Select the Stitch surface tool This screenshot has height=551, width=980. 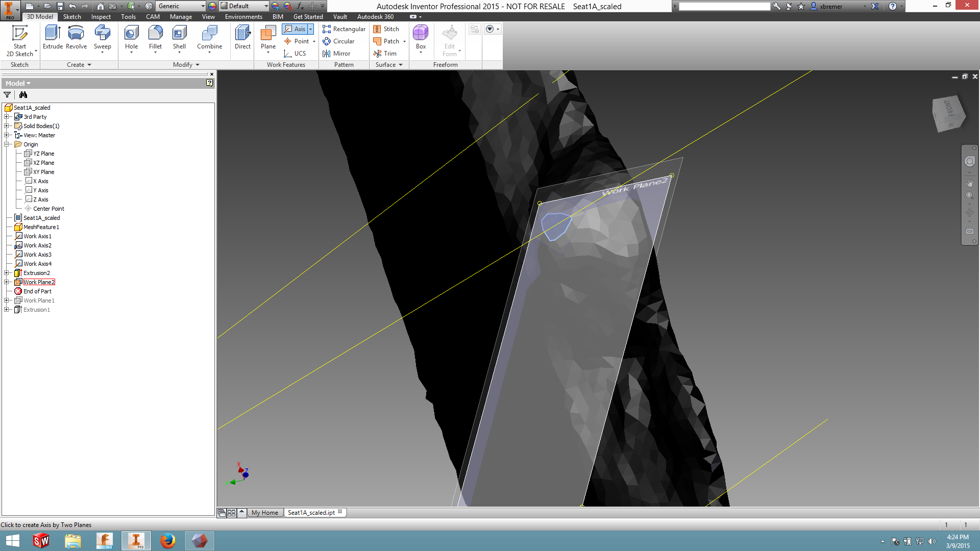[386, 29]
